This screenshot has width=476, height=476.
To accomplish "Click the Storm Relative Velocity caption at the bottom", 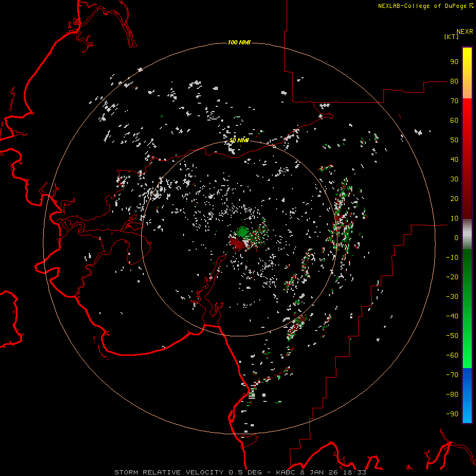I will point(240,472).
